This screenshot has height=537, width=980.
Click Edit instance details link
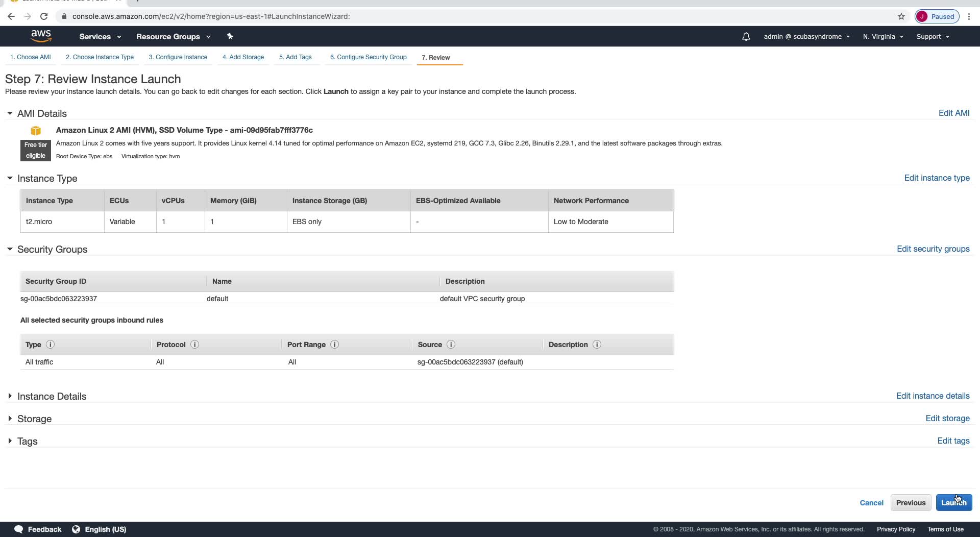[x=933, y=396]
